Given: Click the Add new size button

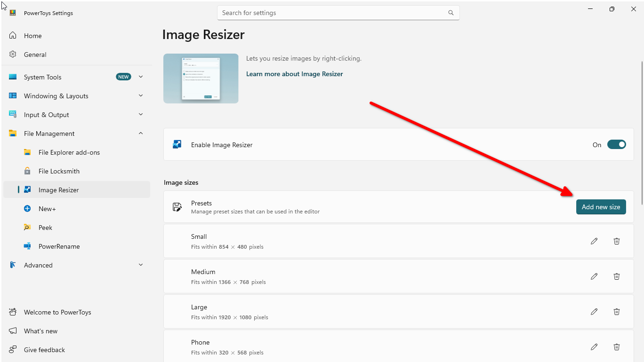Looking at the screenshot, I should [601, 207].
